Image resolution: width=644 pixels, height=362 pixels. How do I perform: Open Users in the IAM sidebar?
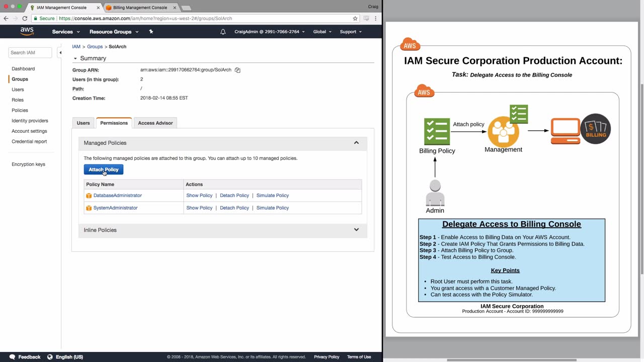18,89
